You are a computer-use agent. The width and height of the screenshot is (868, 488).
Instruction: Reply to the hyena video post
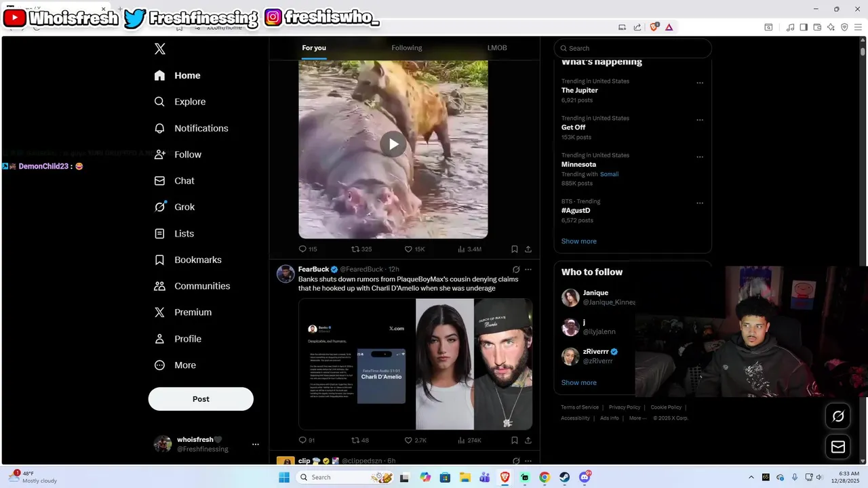pos(308,249)
